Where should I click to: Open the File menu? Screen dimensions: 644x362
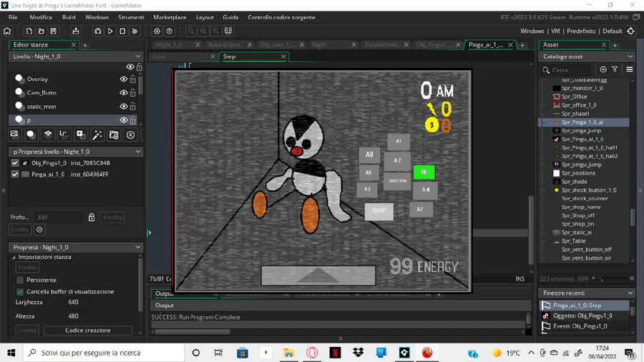(13, 17)
